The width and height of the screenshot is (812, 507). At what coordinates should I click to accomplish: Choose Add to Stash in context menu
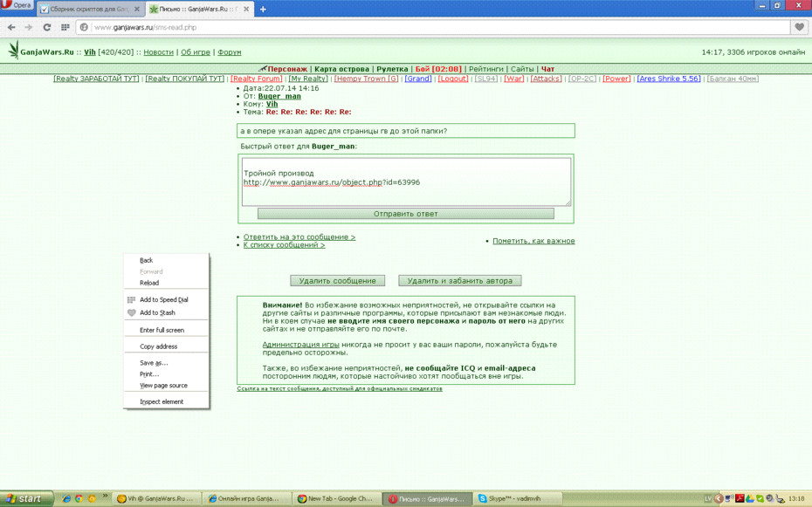click(x=166, y=312)
